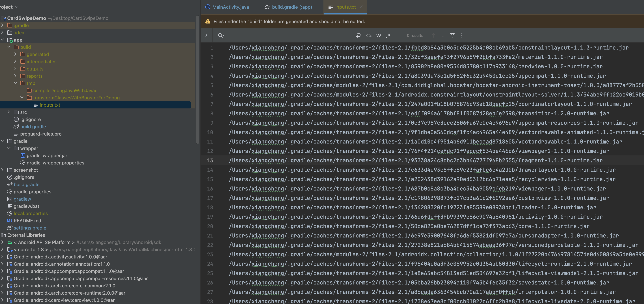Open the search filter funnel icon
The image size is (644, 304).
pos(452,35)
